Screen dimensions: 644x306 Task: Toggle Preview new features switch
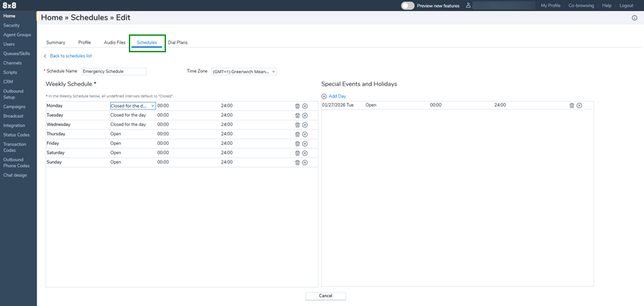click(408, 5)
